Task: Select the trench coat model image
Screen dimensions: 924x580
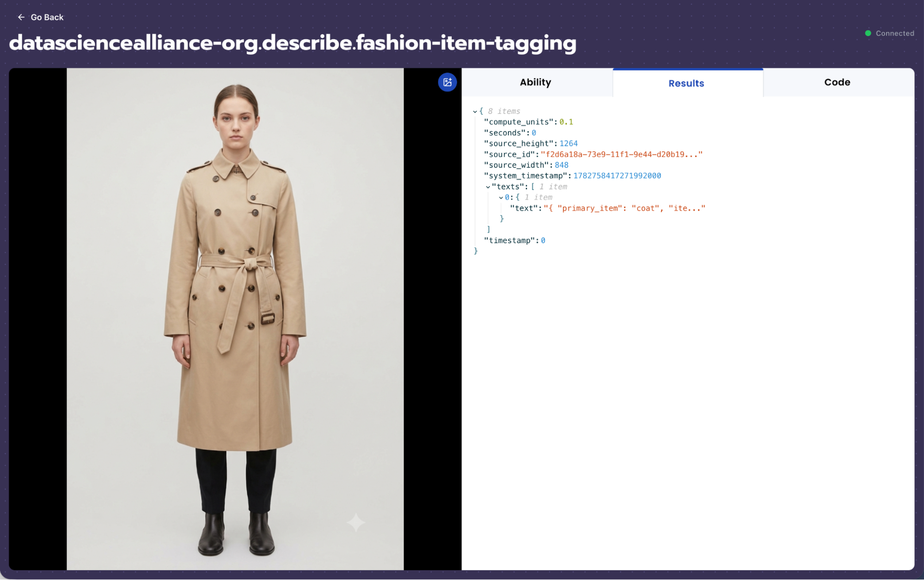Action: [235, 319]
